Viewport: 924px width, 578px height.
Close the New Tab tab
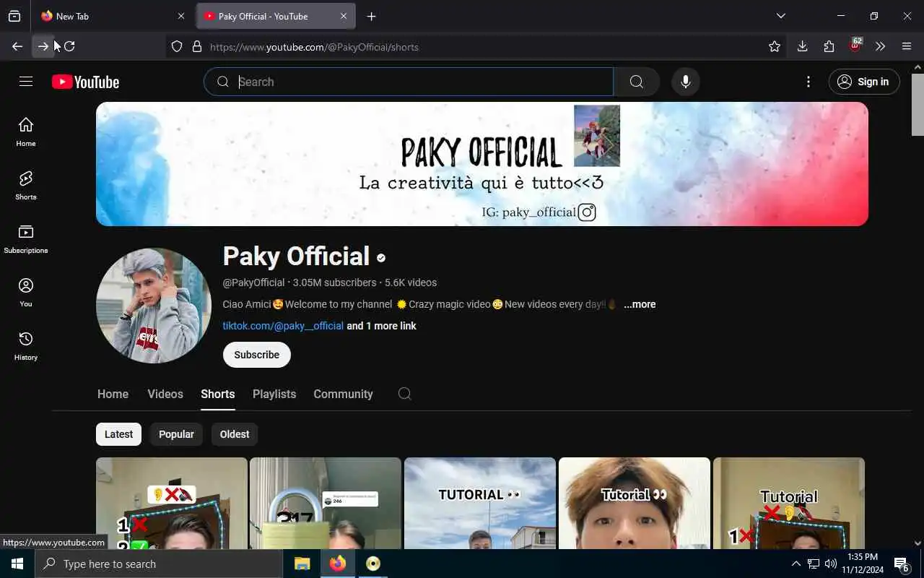[181, 16]
